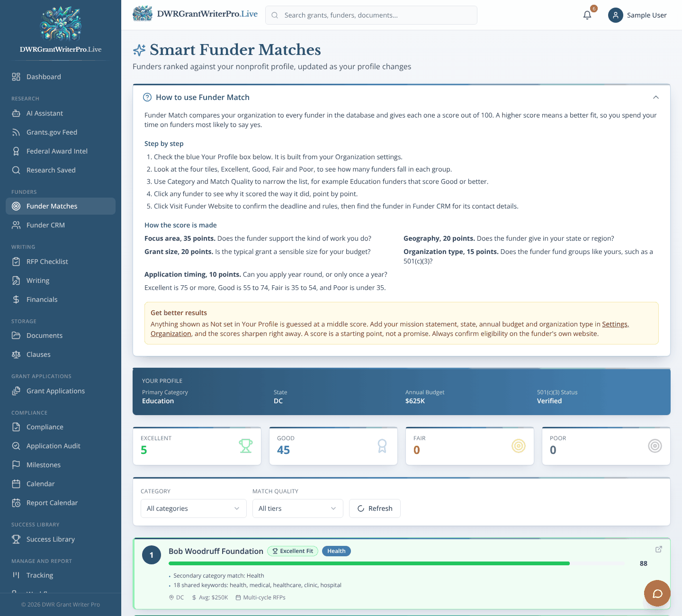
Task: Click the Success Library trophy icon
Action: [16, 539]
